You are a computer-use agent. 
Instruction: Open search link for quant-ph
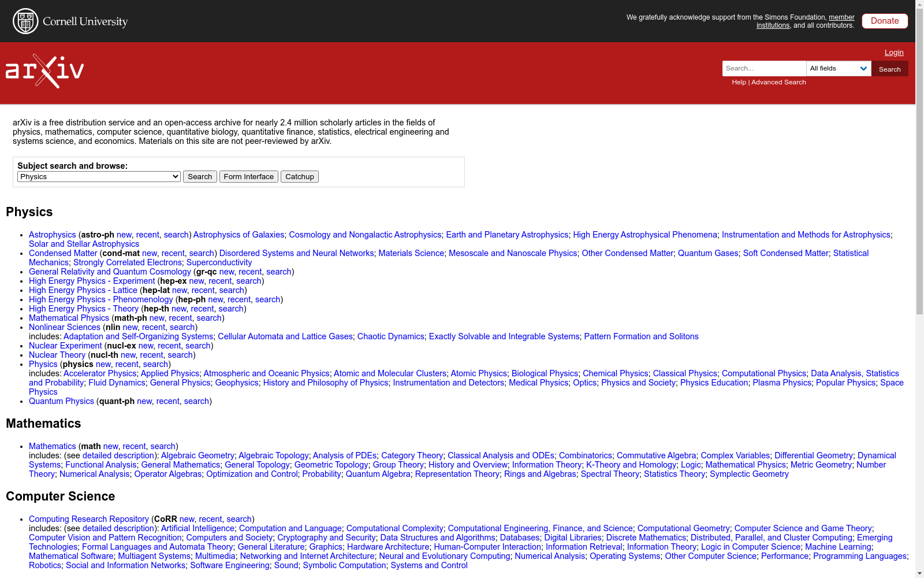196,401
